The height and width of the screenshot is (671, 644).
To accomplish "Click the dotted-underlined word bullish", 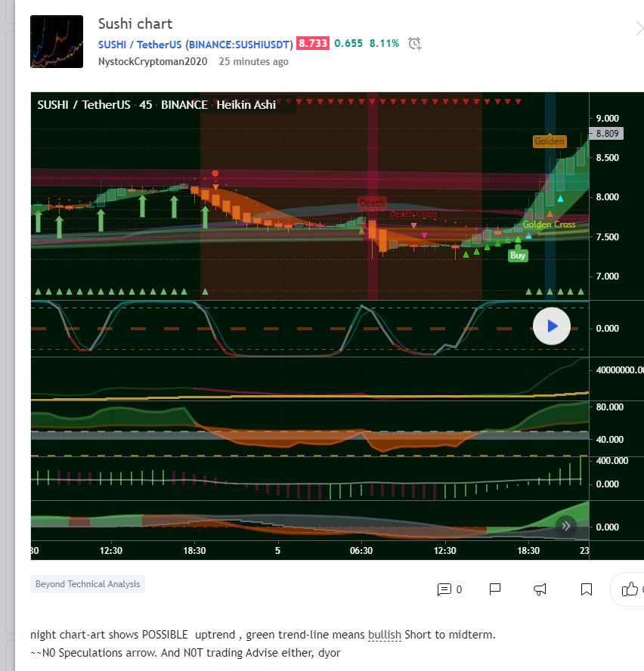I will tap(385, 635).
